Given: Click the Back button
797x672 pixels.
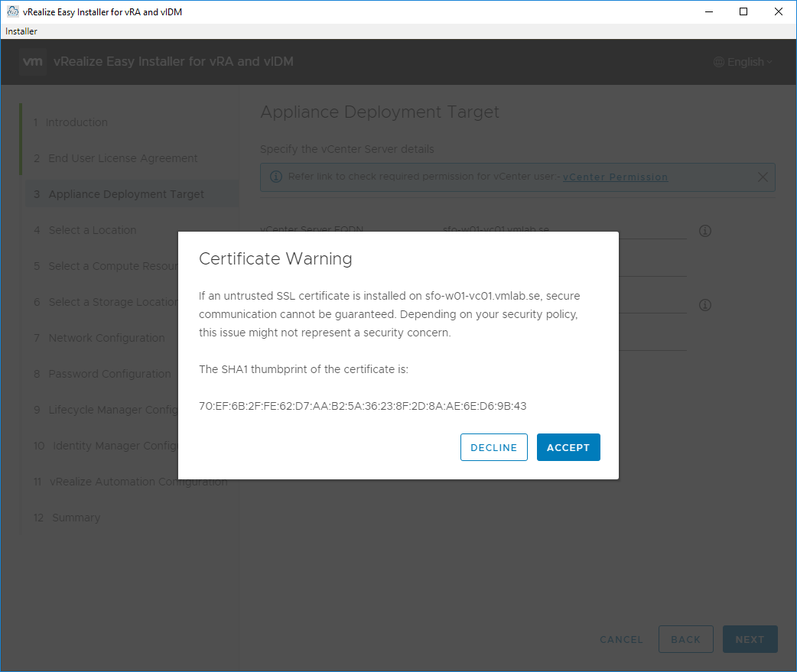Looking at the screenshot, I should pos(685,639).
